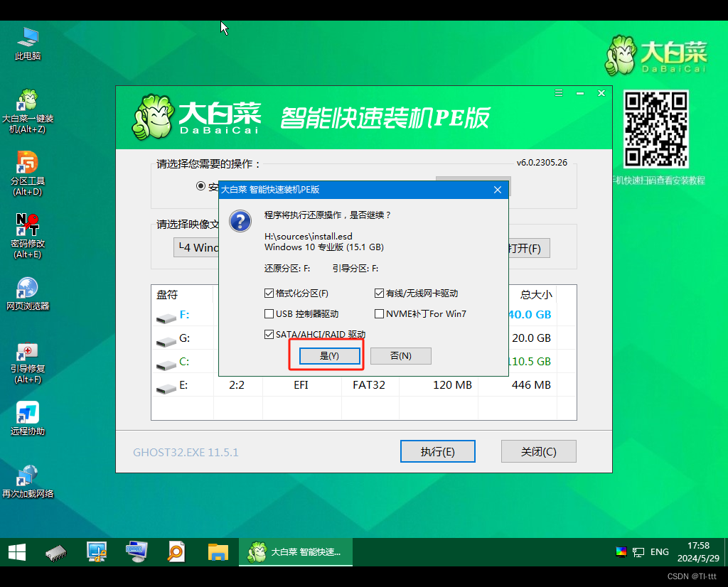728x587 pixels.
Task: Open the 网页浏览器 web browser
Action: (x=27, y=289)
